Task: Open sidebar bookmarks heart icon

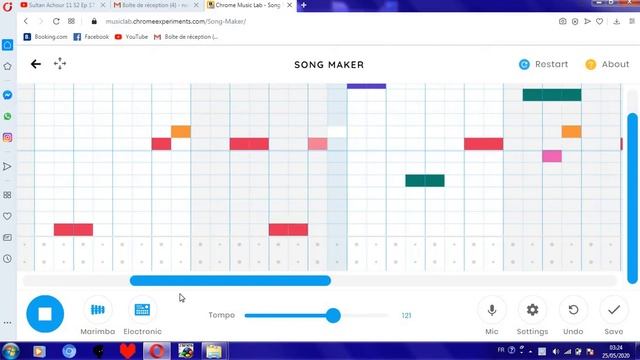Action: point(7,216)
